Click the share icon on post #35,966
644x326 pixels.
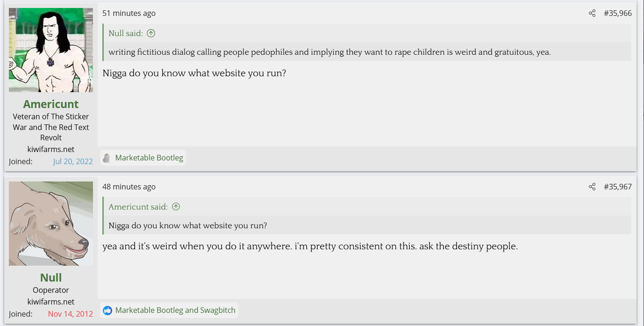click(x=592, y=13)
